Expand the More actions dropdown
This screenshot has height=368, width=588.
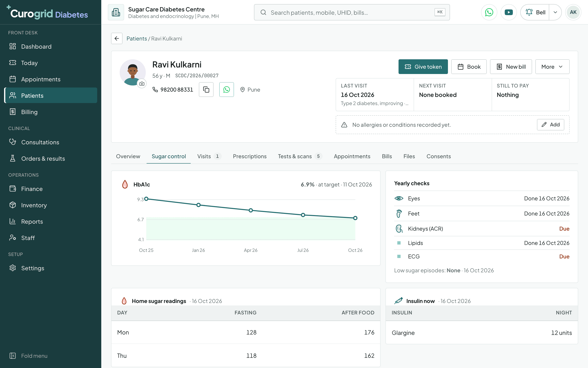point(552,67)
